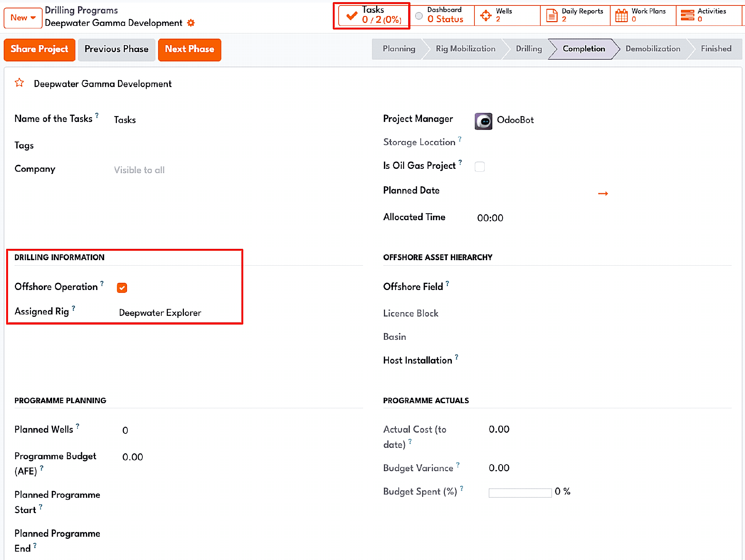
Task: Switch to the Finished stage
Action: tap(716, 49)
